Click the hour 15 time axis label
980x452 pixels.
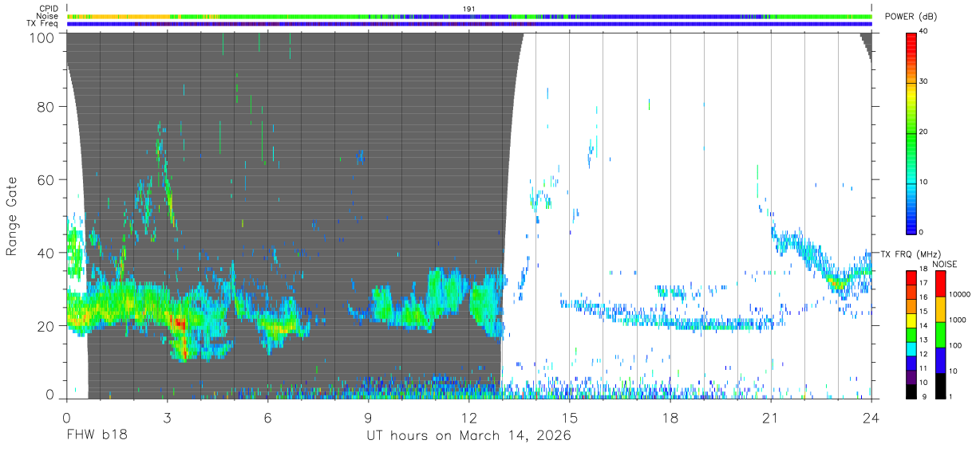(x=570, y=417)
